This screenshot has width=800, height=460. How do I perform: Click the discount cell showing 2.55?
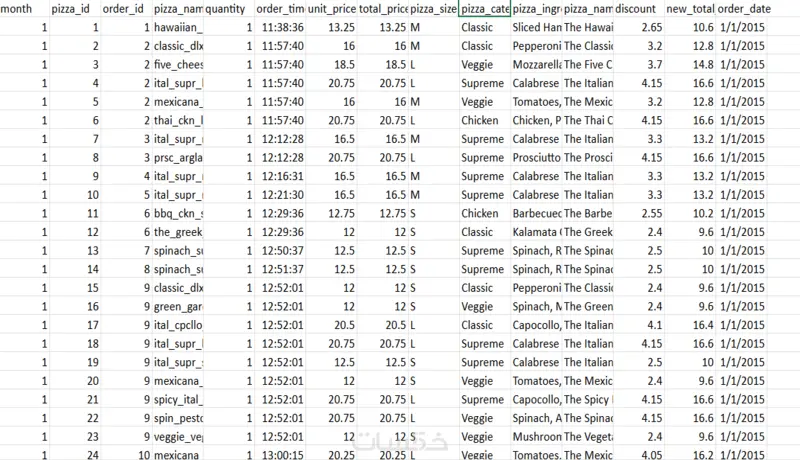[647, 213]
